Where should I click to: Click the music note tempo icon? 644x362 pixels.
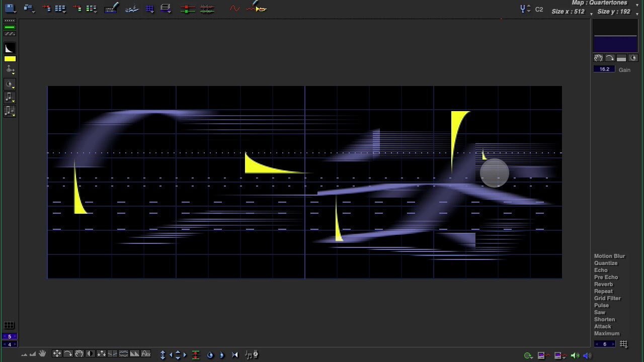pos(251,354)
